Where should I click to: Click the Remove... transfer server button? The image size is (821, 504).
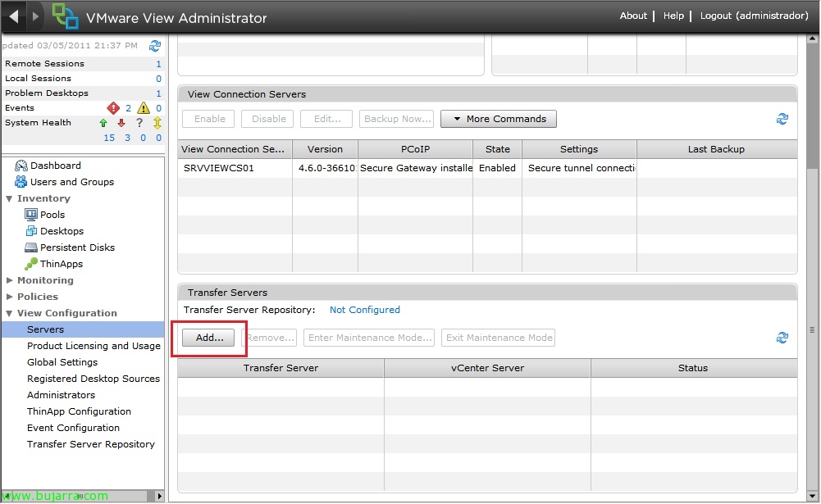click(x=269, y=338)
